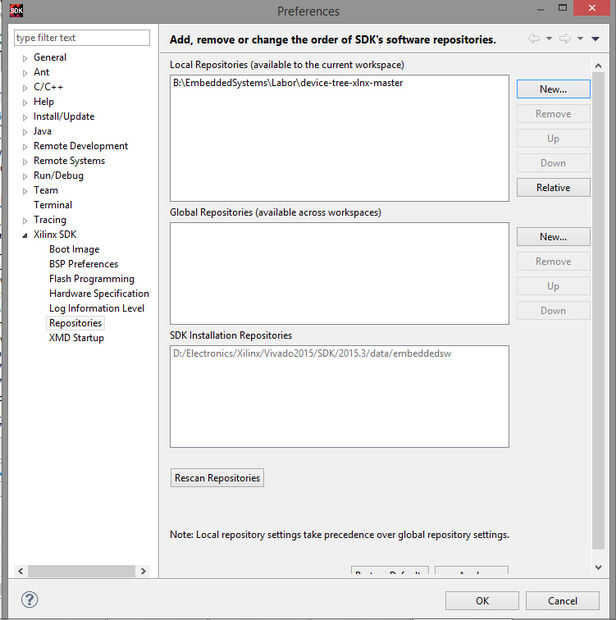Open the back history dropdown arrow
This screenshot has height=620, width=616.
point(549,38)
